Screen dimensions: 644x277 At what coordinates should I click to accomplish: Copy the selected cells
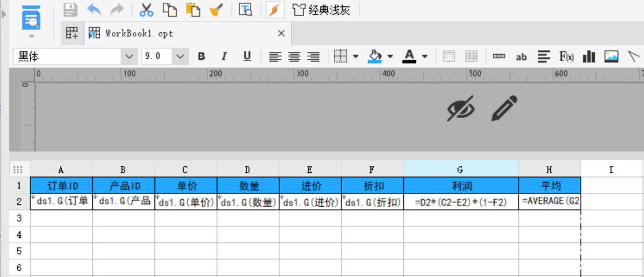169,10
